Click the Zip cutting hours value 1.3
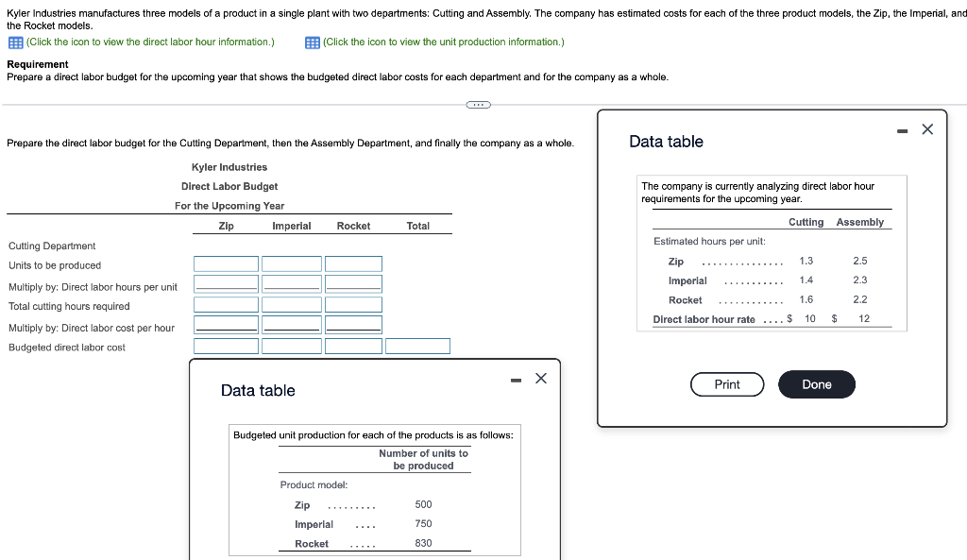The height and width of the screenshot is (560, 967). (806, 261)
